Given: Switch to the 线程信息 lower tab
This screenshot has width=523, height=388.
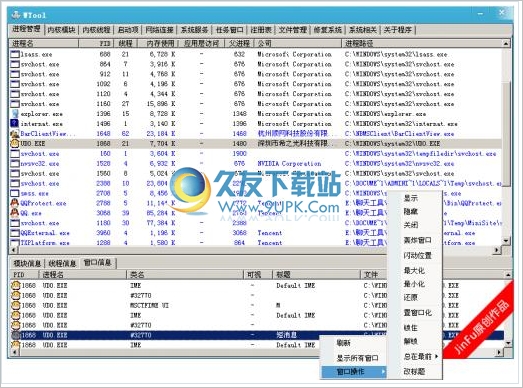Looking at the screenshot, I should click(62, 263).
